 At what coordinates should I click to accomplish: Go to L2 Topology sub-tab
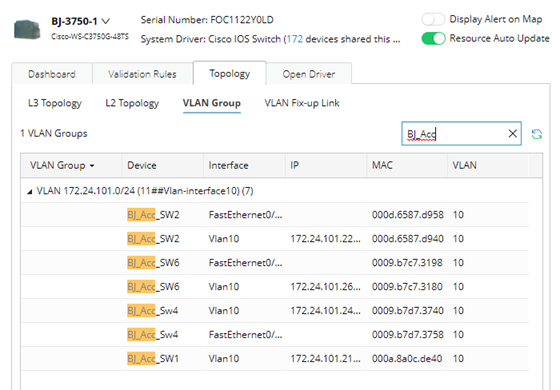[x=132, y=103]
